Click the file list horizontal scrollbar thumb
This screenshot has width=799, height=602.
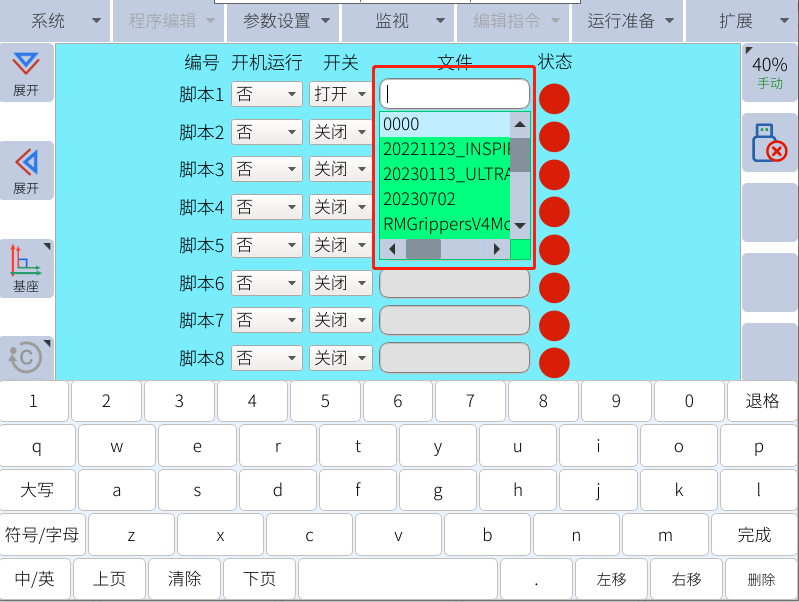pos(423,249)
